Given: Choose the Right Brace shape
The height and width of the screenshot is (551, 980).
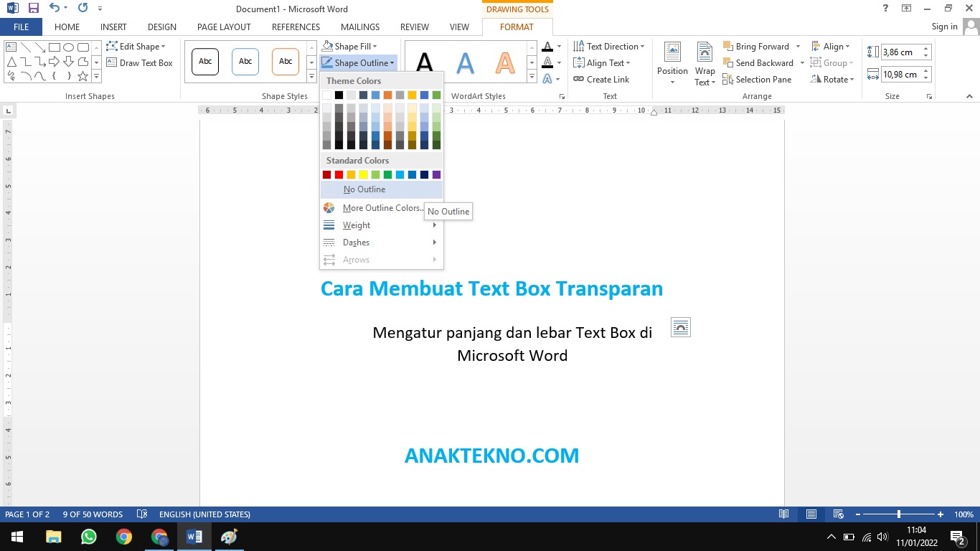Looking at the screenshot, I should click(x=70, y=76).
